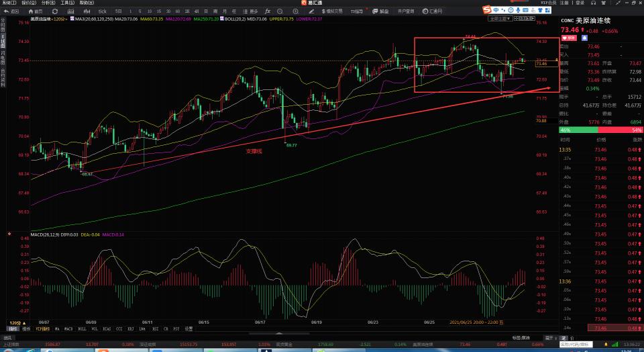Enable Sogou voice input microphone
644x352 pixels.
[517, 9]
